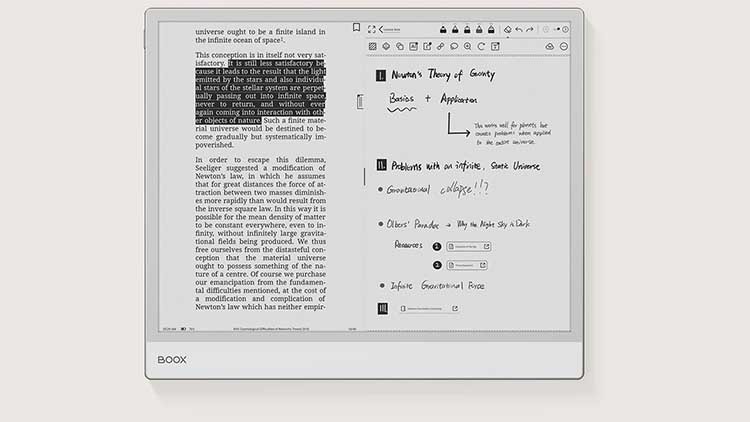This screenshot has height=422, width=750.
Task: Select the third pen in the toolbar
Action: pos(467,30)
